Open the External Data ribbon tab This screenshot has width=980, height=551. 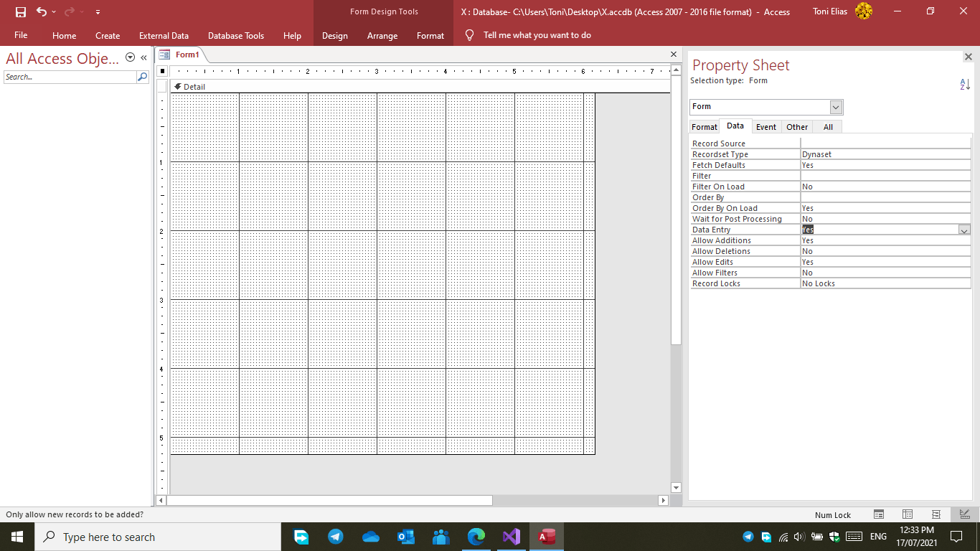(x=164, y=35)
